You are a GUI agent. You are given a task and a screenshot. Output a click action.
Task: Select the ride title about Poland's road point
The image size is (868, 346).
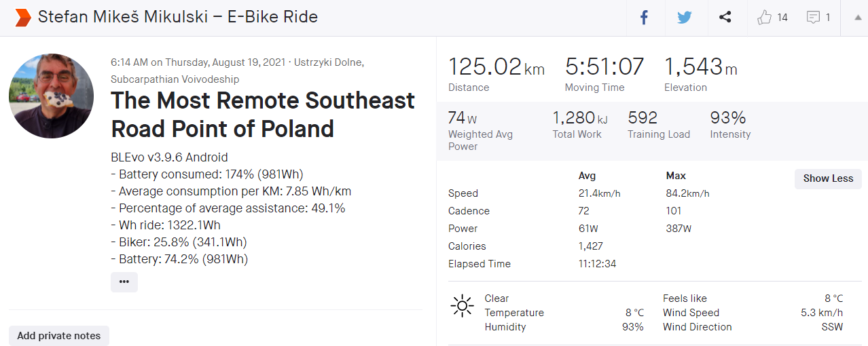pyautogui.click(x=263, y=114)
